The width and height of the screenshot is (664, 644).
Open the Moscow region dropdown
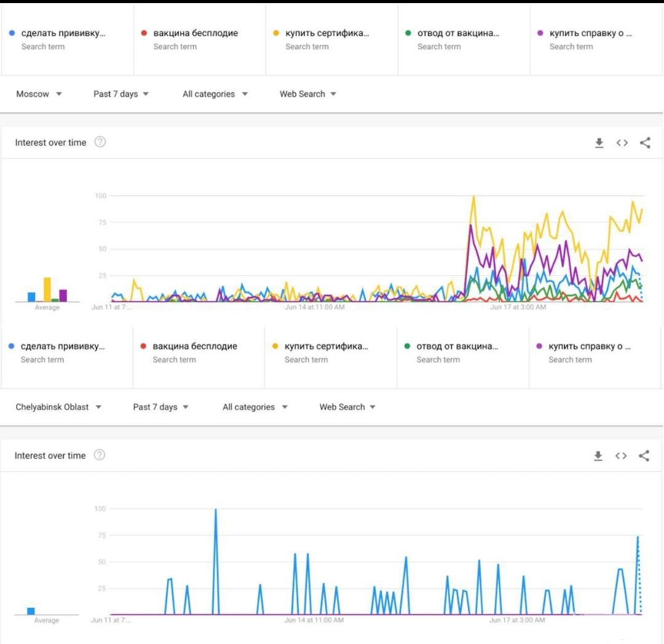39,94
